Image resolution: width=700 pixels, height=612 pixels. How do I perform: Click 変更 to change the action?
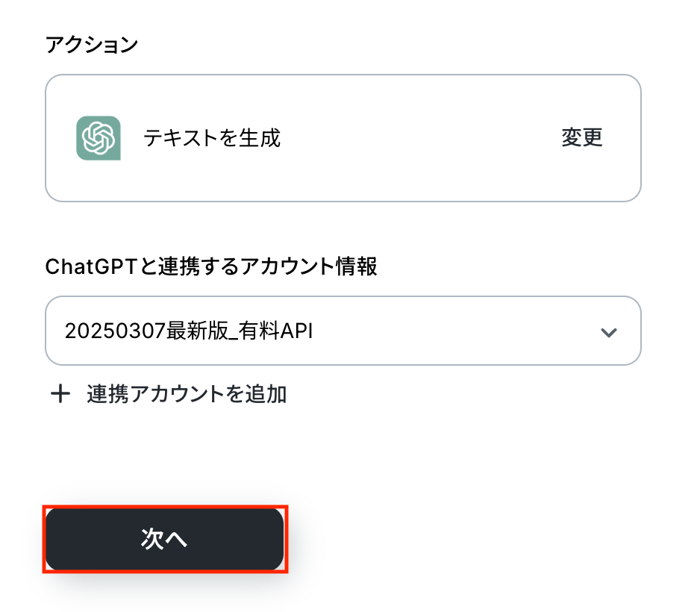pos(581,138)
